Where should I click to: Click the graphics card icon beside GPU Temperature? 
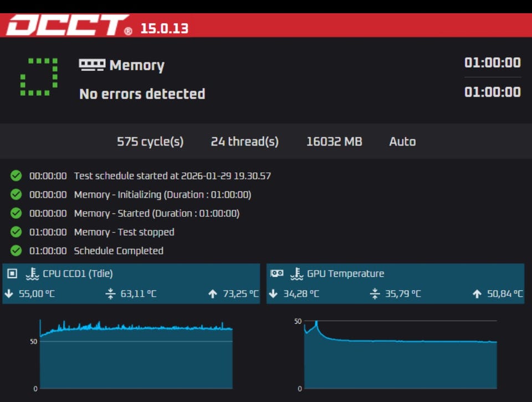(x=277, y=274)
